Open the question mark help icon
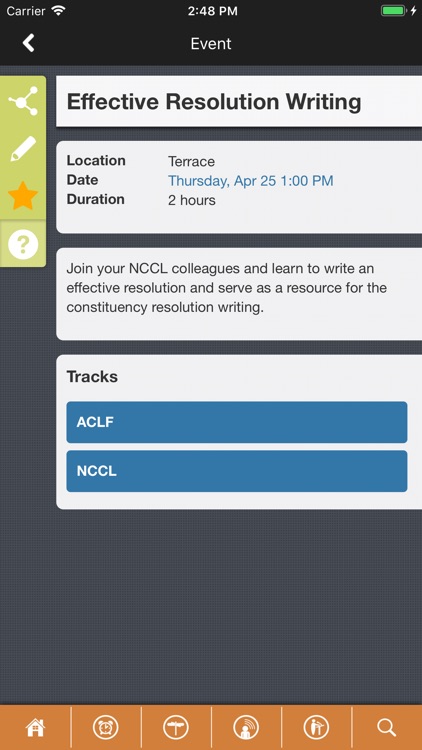 point(23,244)
